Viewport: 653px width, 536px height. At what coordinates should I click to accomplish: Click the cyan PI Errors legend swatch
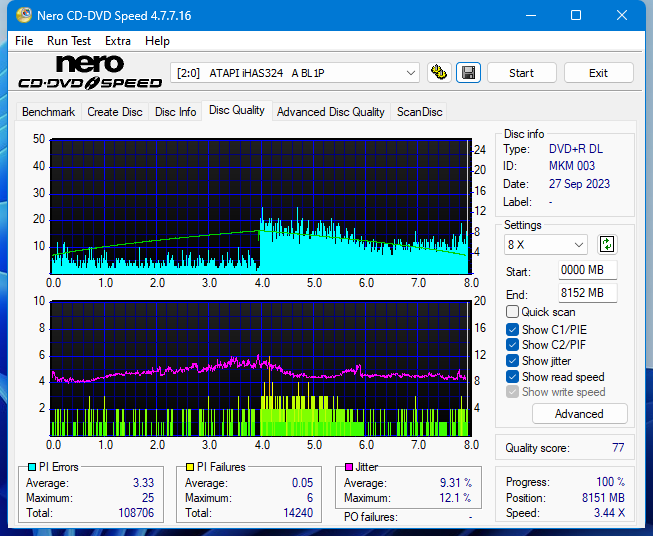pos(32,467)
